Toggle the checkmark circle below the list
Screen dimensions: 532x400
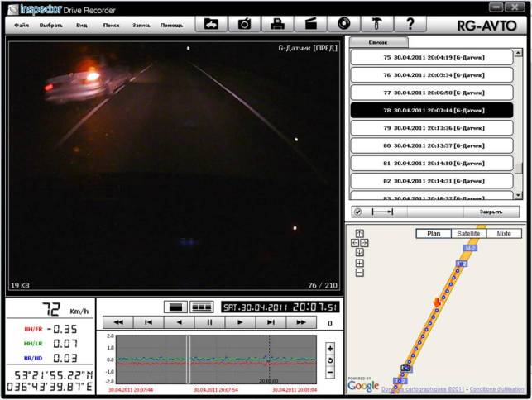(x=357, y=212)
